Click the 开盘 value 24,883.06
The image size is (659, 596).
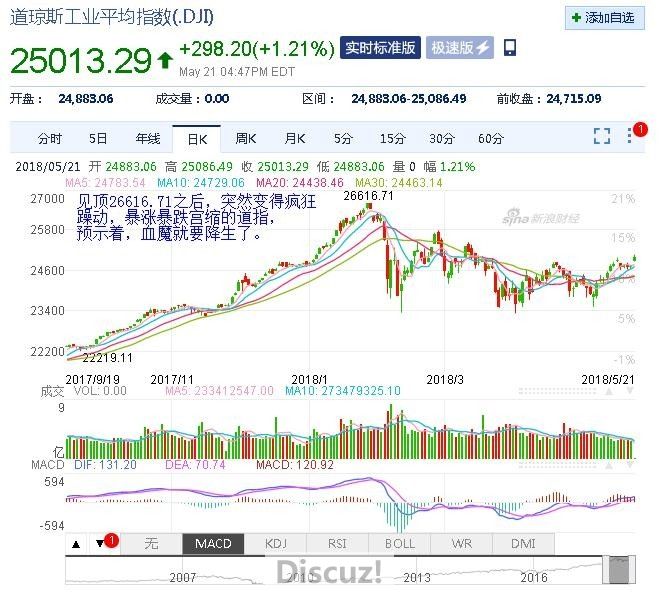[86, 99]
